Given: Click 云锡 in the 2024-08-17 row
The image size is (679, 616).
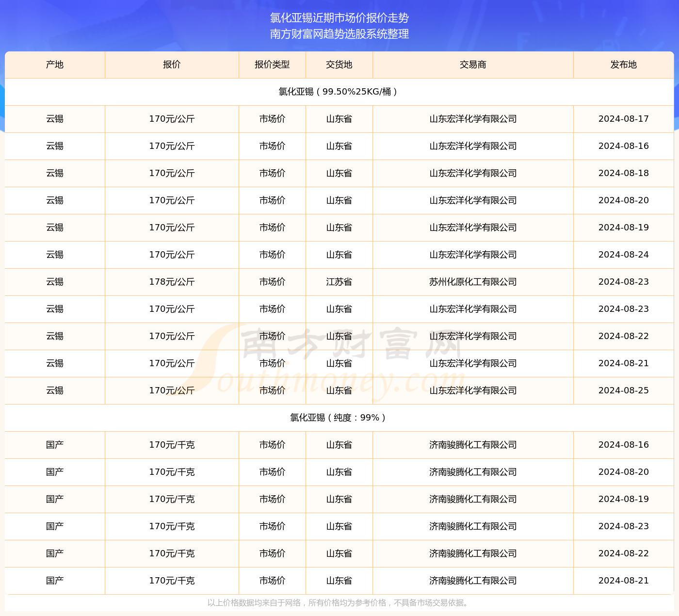Looking at the screenshot, I should [55, 119].
